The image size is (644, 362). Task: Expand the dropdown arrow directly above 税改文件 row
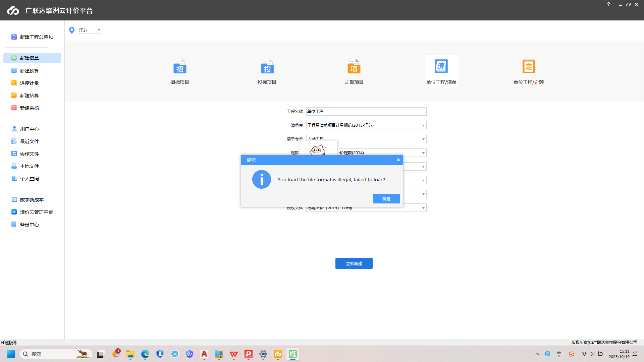[423, 194]
